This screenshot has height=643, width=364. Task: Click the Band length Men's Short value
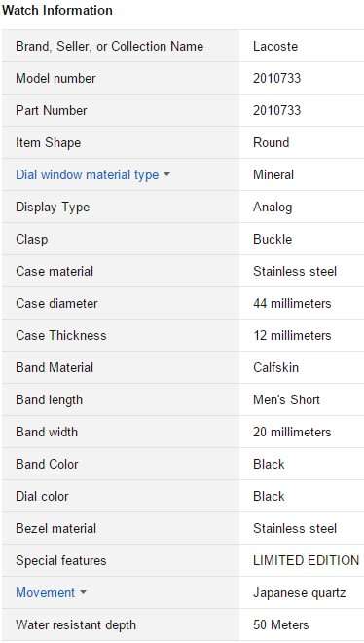(286, 399)
